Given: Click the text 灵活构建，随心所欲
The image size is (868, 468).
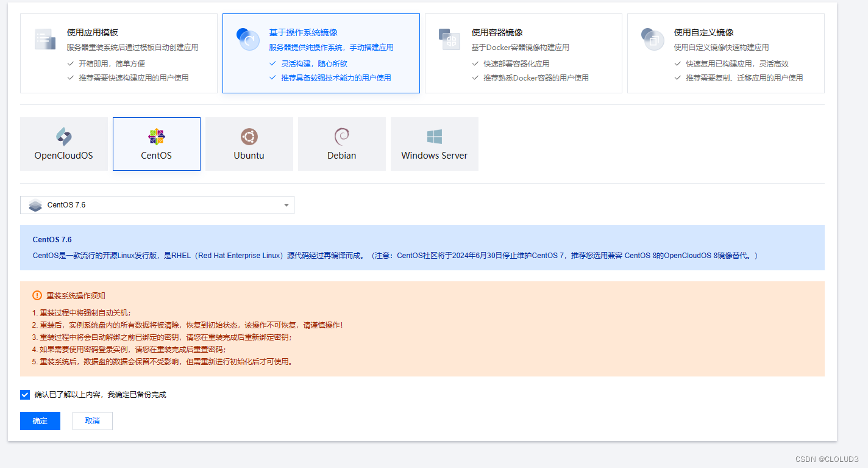Looking at the screenshot, I should click(314, 63).
